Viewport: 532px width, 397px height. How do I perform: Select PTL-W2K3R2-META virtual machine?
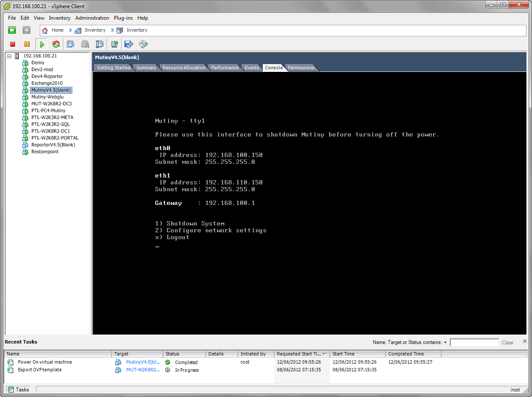pos(52,118)
